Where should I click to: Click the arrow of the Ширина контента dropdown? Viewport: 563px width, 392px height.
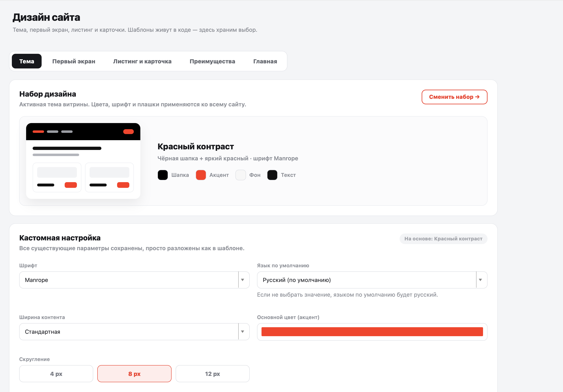(x=243, y=332)
